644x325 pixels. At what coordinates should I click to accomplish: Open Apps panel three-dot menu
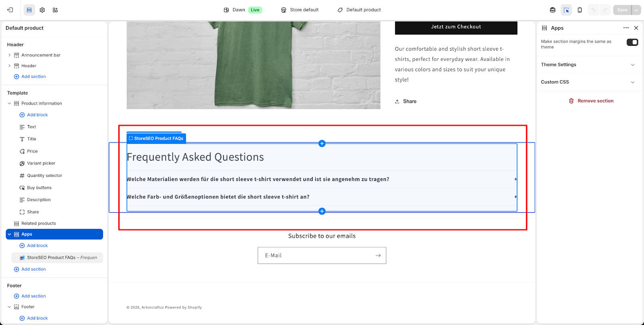626,28
